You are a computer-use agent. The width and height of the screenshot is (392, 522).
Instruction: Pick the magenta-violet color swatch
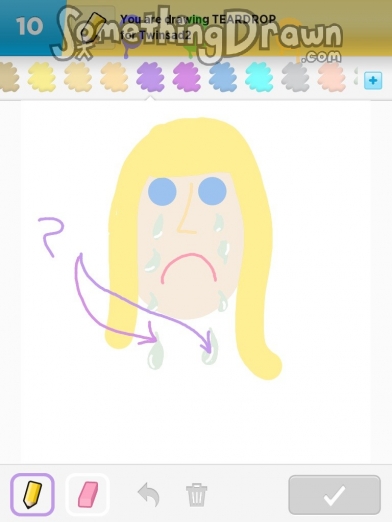click(x=186, y=78)
